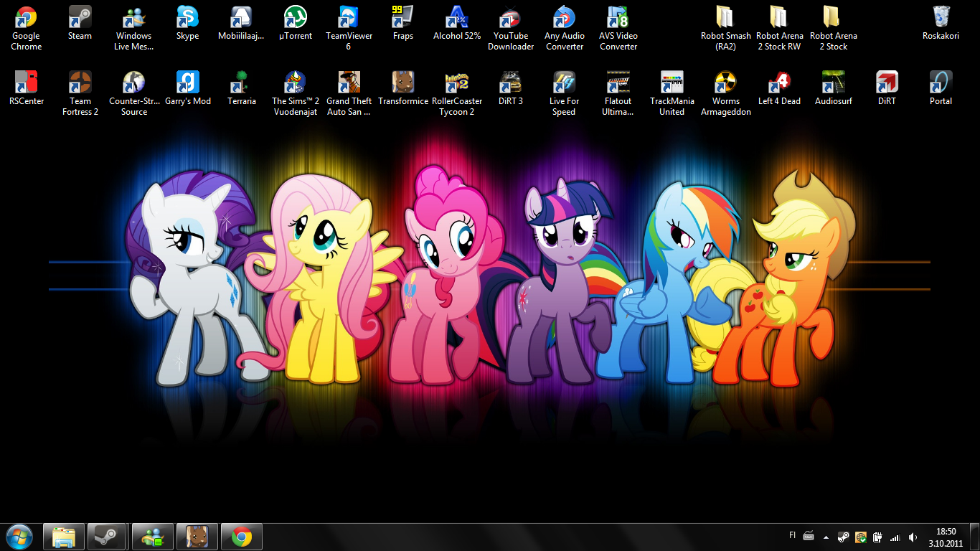Open the Windows Start menu
980x551 pixels.
tap(19, 536)
